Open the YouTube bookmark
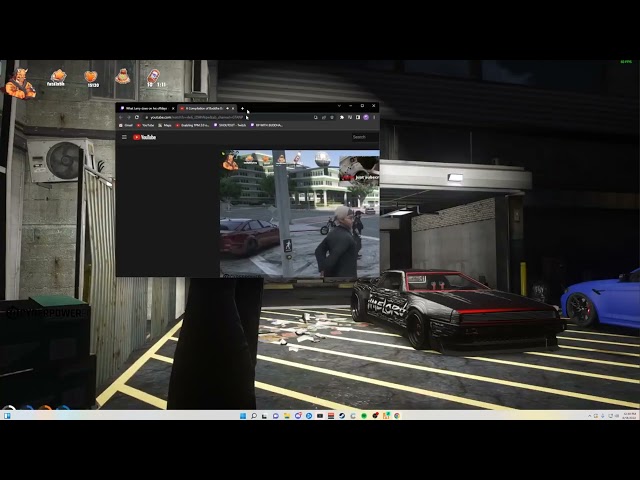Screen dimensions: 640x480 pos(145,125)
